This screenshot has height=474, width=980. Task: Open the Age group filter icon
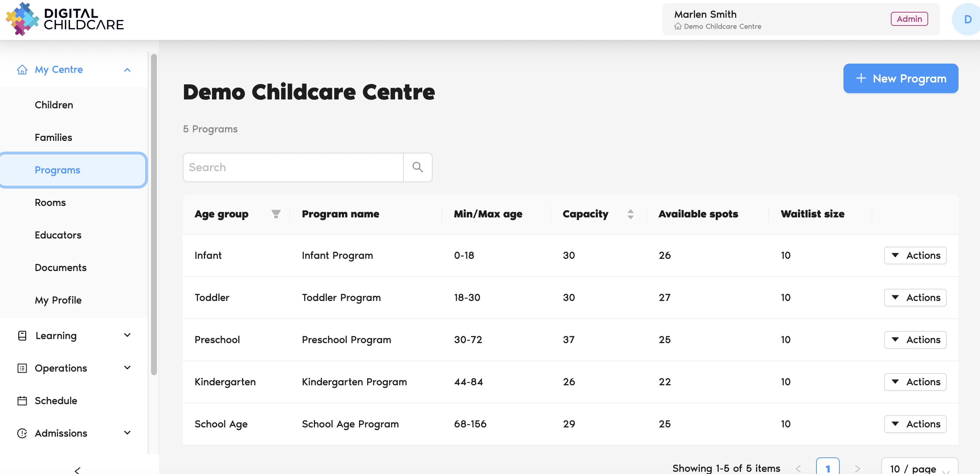[x=276, y=214]
